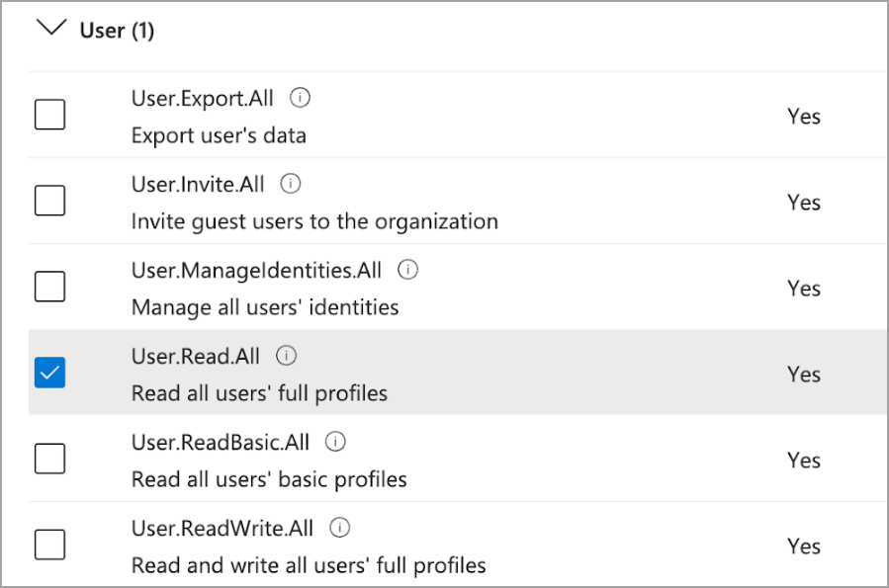Check the User.Invite.All permission box
889x588 pixels.
pyautogui.click(x=49, y=202)
